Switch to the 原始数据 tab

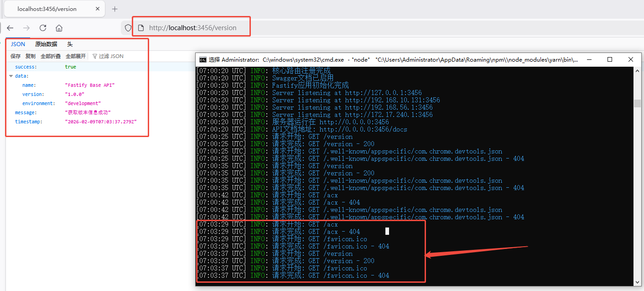(46, 44)
